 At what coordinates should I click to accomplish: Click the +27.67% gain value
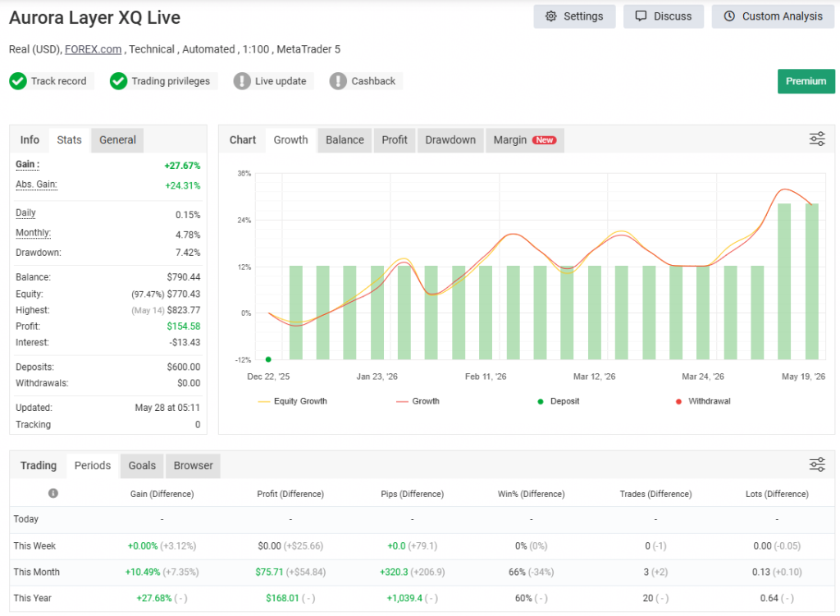(182, 166)
